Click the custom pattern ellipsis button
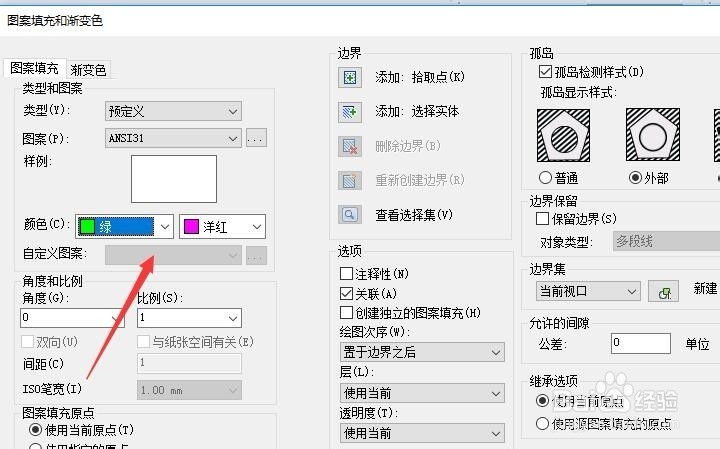 256,255
